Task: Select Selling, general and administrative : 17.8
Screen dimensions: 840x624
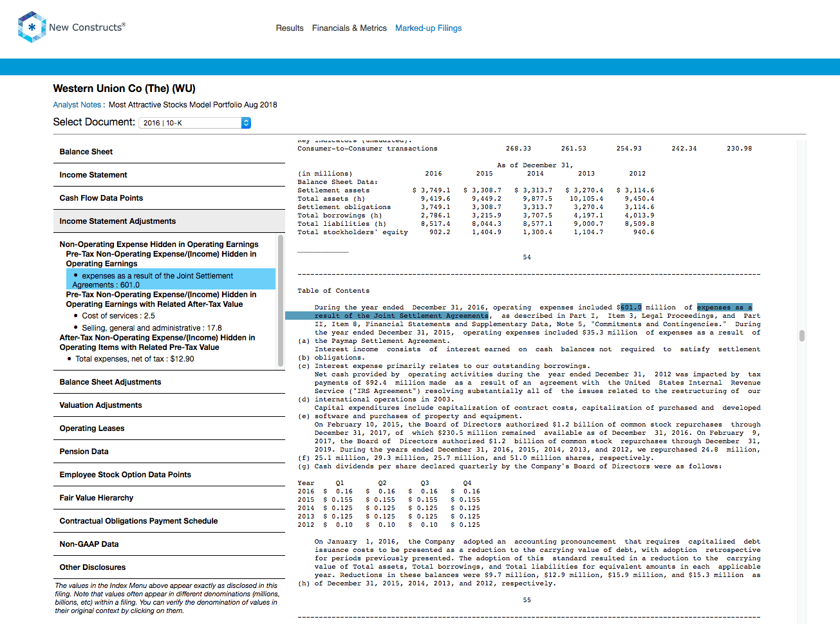Action: [x=152, y=328]
